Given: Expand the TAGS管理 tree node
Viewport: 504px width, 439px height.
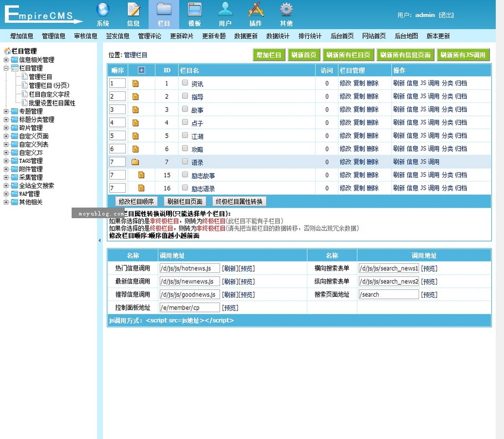Looking at the screenshot, I should point(6,161).
